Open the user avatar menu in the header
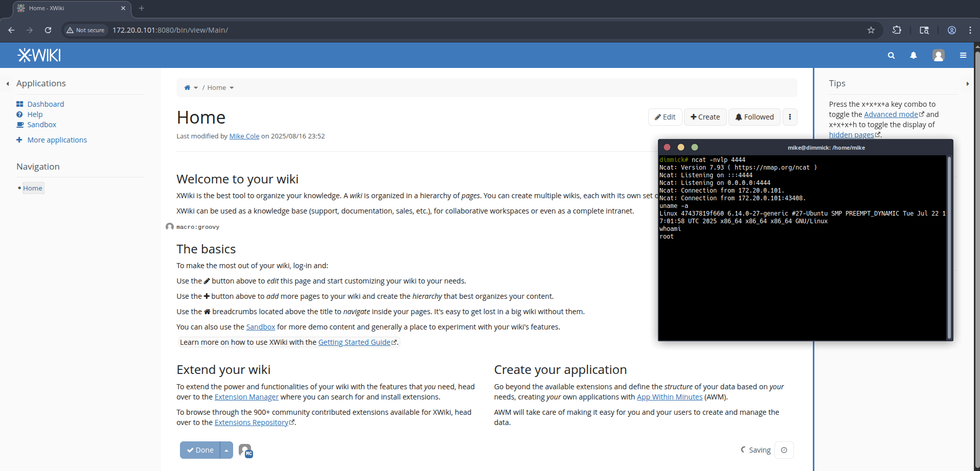 938,56
